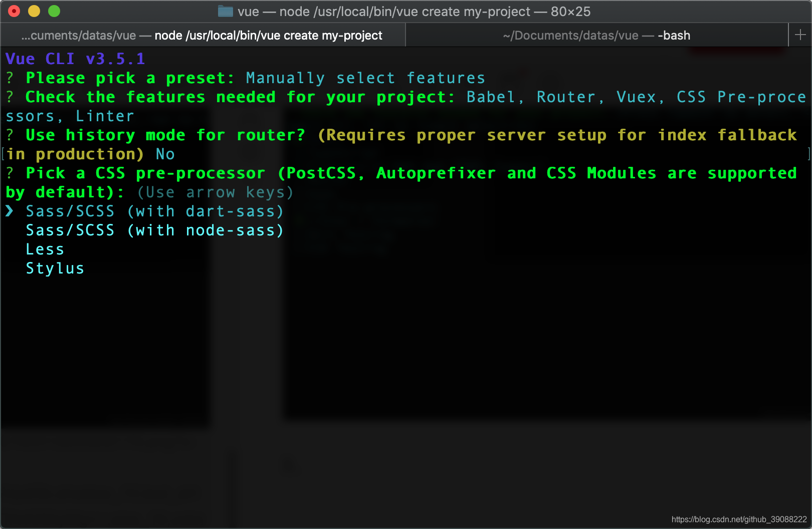
Task: Select Sass/SCSS (with node-sass) option
Action: [x=154, y=230]
